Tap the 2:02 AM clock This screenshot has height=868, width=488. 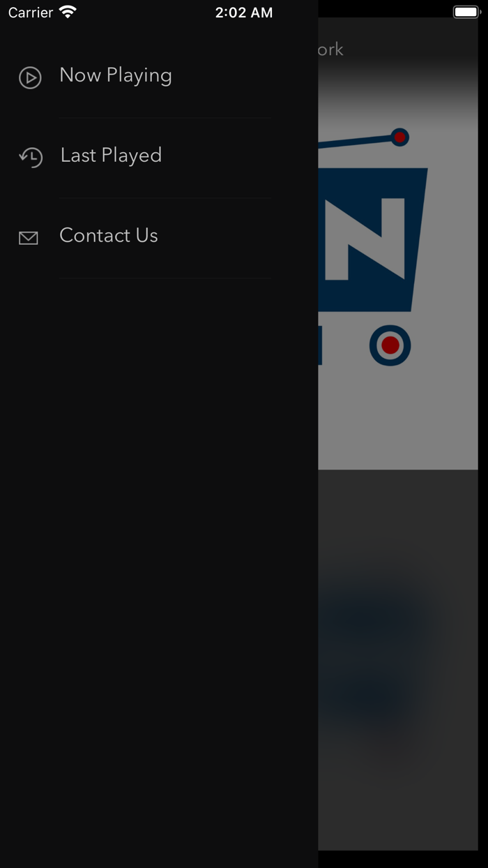[x=244, y=13]
